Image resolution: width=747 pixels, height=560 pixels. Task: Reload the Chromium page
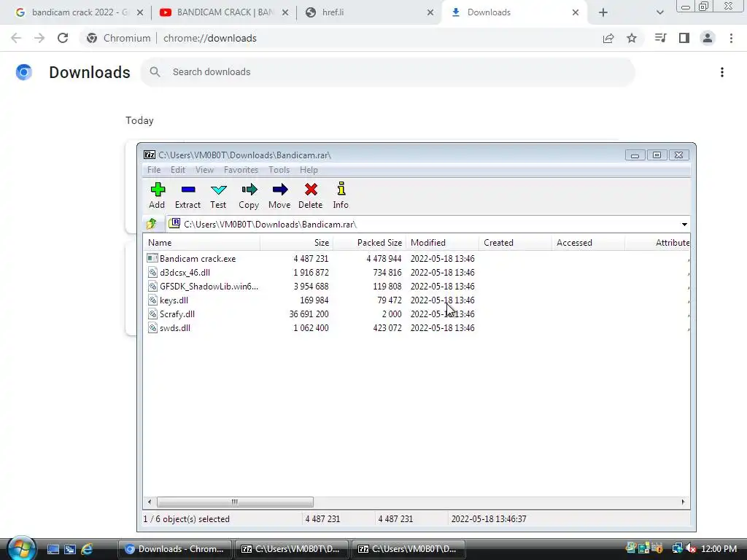[63, 38]
